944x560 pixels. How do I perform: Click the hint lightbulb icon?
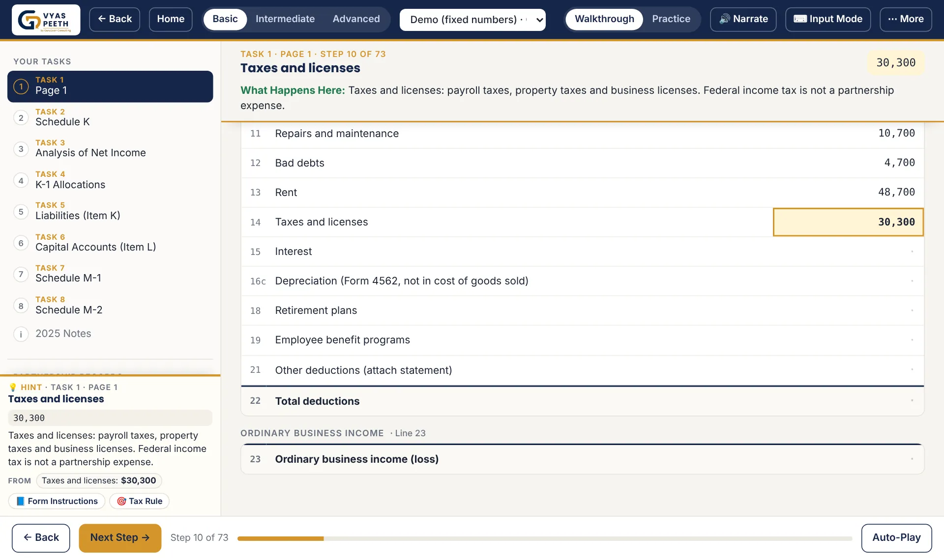tap(13, 387)
